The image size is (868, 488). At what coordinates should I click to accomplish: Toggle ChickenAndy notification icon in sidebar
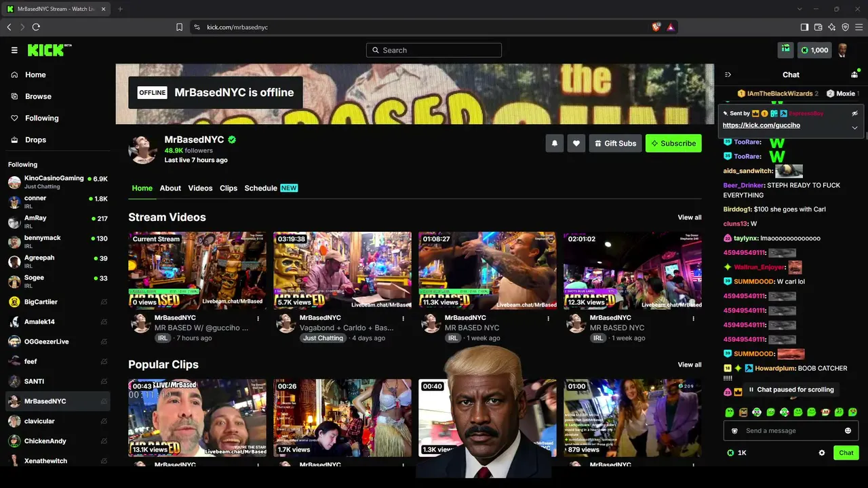click(104, 441)
